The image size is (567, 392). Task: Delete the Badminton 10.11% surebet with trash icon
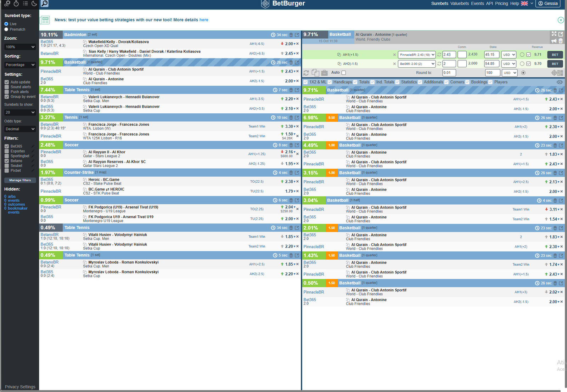click(291, 35)
